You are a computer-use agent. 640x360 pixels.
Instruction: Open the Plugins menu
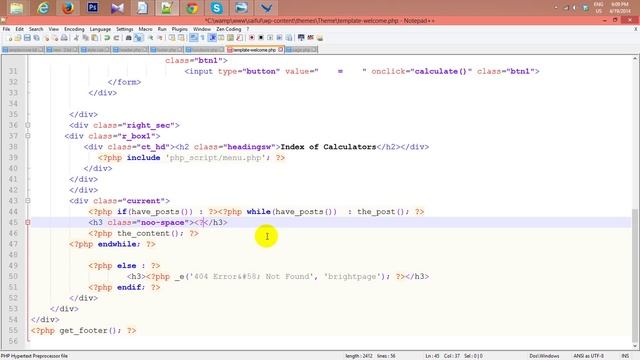(x=179, y=29)
